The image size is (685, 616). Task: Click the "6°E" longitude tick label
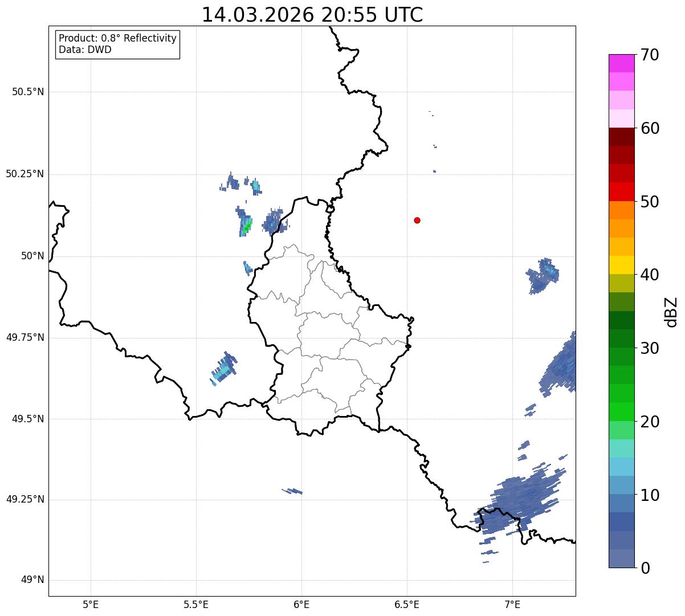tap(301, 604)
